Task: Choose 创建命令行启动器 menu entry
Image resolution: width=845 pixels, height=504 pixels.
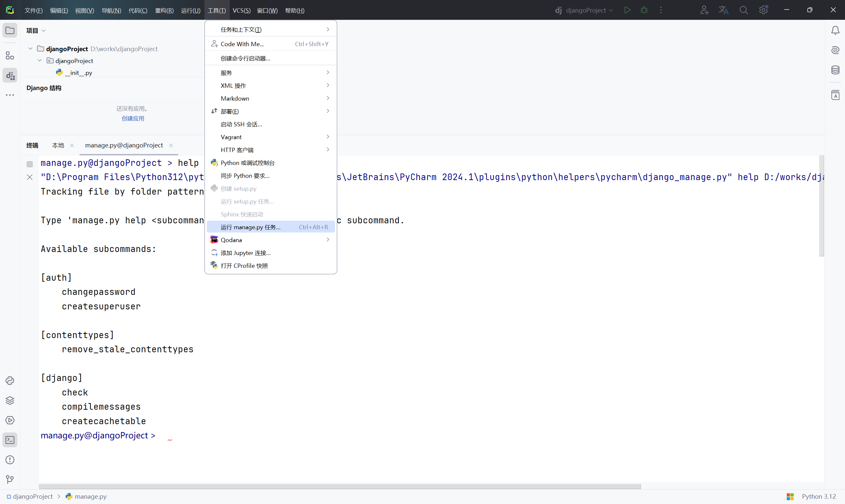Action: tap(270, 58)
